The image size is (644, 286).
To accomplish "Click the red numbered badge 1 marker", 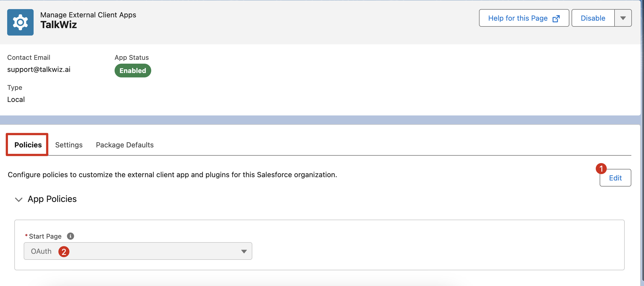I will tap(601, 169).
